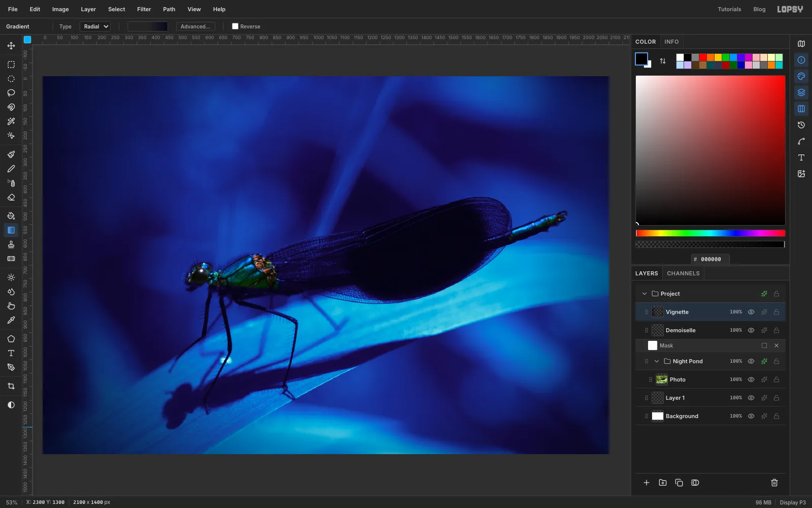Pick the red swatch in palette
This screenshot has height=508, width=812.
(x=703, y=57)
